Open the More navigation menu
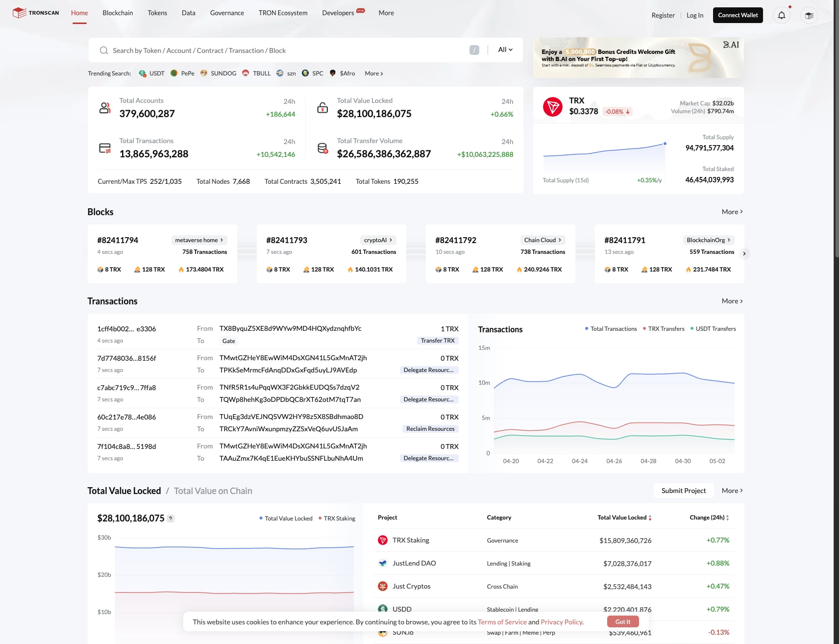839x644 pixels. tap(386, 13)
